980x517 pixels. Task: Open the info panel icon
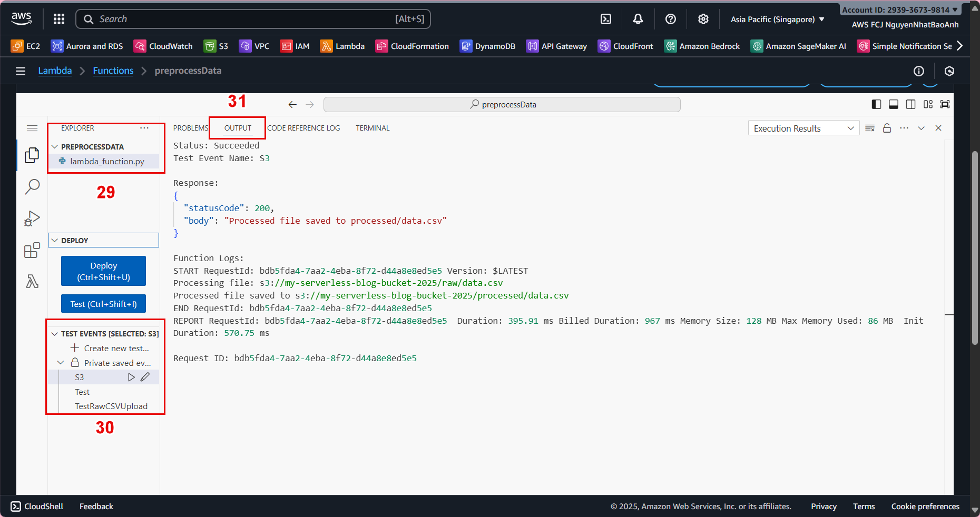coord(919,71)
